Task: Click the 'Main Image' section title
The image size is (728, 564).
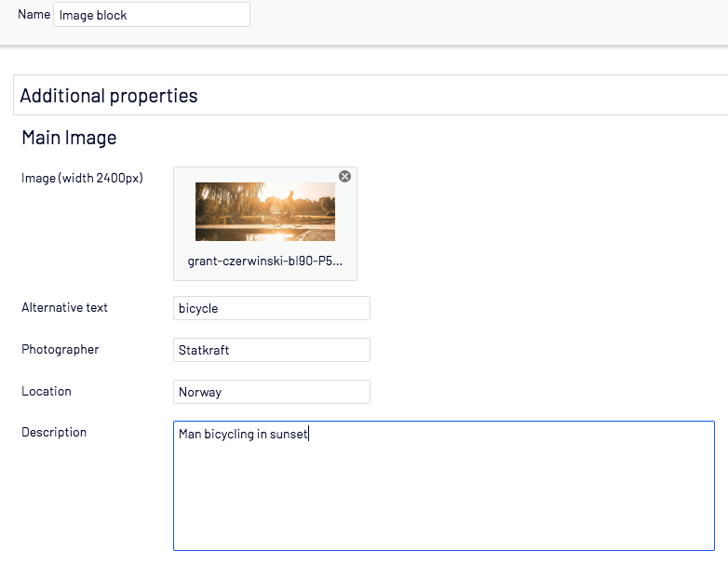Action: tap(69, 138)
